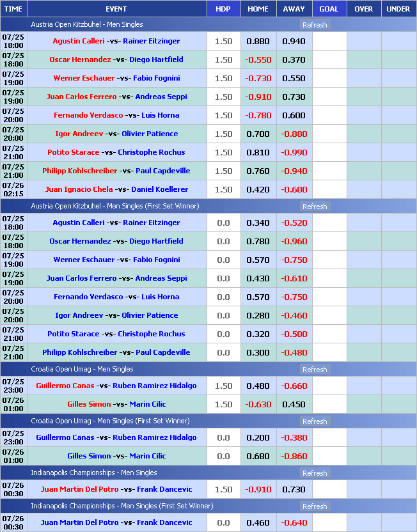Choose home odds -0.730 for Eschauer vs Fognini

coord(258,78)
